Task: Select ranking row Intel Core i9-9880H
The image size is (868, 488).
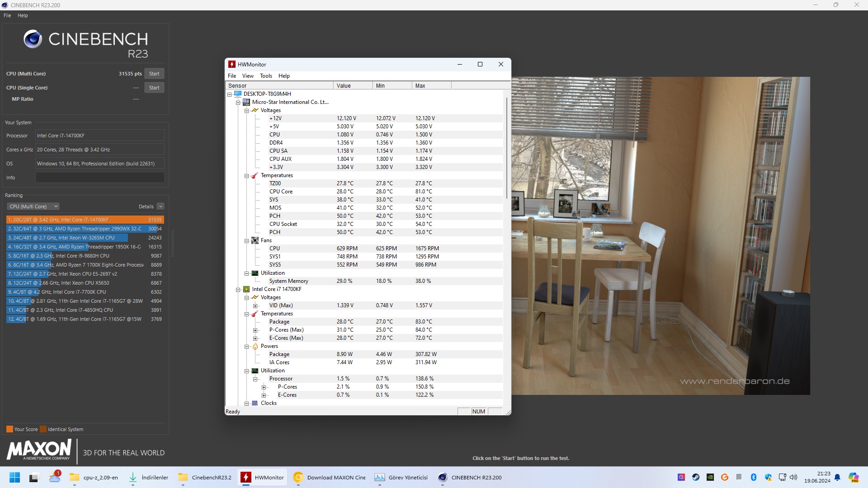Action: pos(85,256)
